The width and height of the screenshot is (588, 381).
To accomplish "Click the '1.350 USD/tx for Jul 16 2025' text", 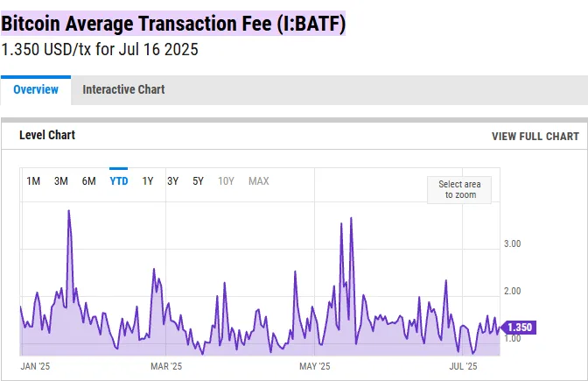I will click(x=100, y=50).
